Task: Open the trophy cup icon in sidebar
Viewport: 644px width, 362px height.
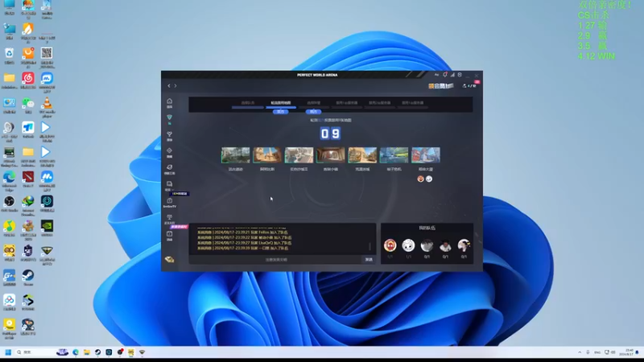Action: click(x=169, y=134)
